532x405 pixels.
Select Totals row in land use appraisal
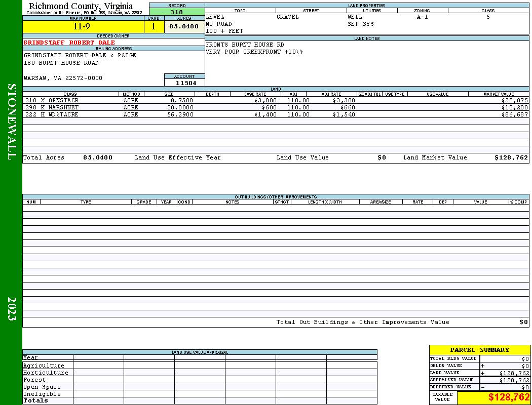click(x=200, y=401)
